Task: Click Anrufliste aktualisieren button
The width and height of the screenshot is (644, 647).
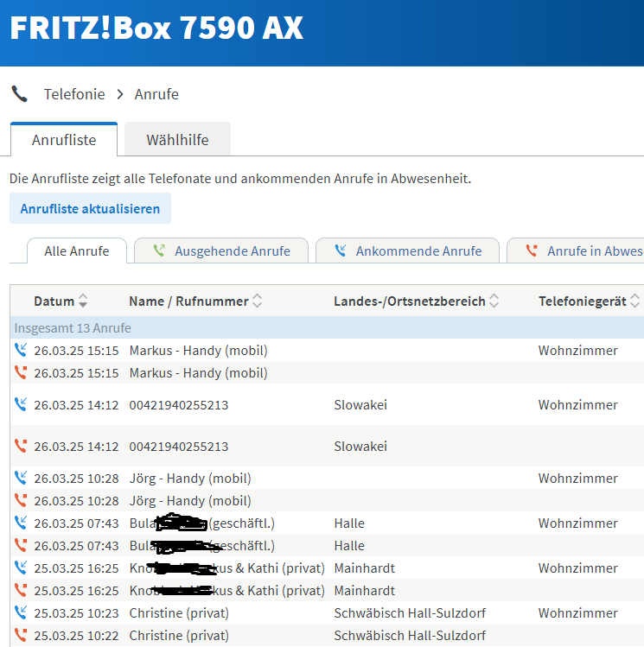Action: point(90,208)
